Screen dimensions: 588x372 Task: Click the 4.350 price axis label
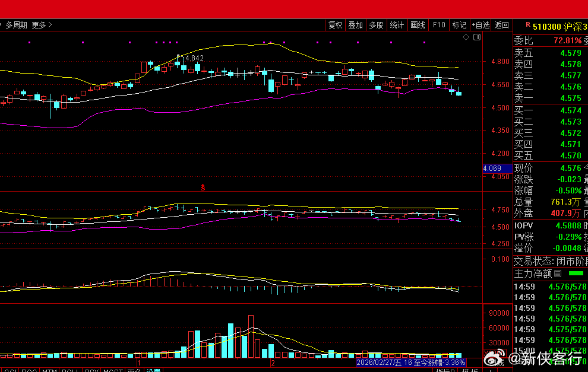[x=501, y=131]
